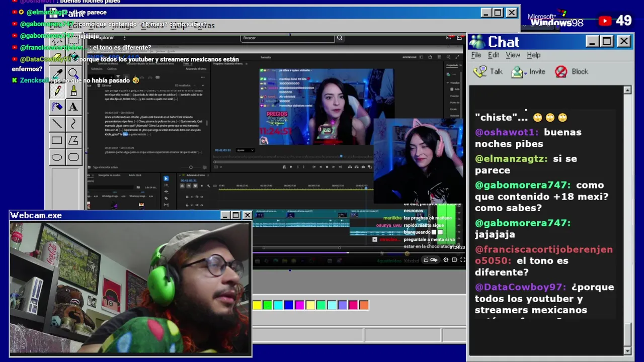Select the Brush tool in Paint
Screen dimensions: 644x362
73,90
